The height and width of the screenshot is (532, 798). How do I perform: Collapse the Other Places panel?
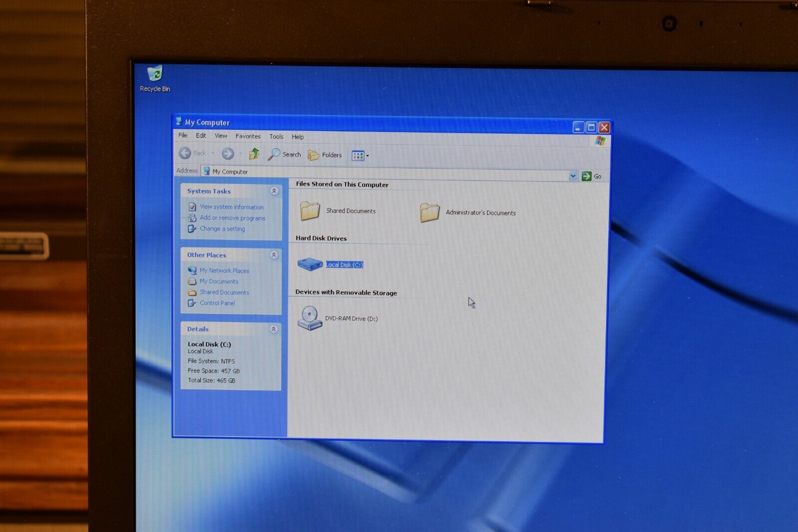coord(274,255)
